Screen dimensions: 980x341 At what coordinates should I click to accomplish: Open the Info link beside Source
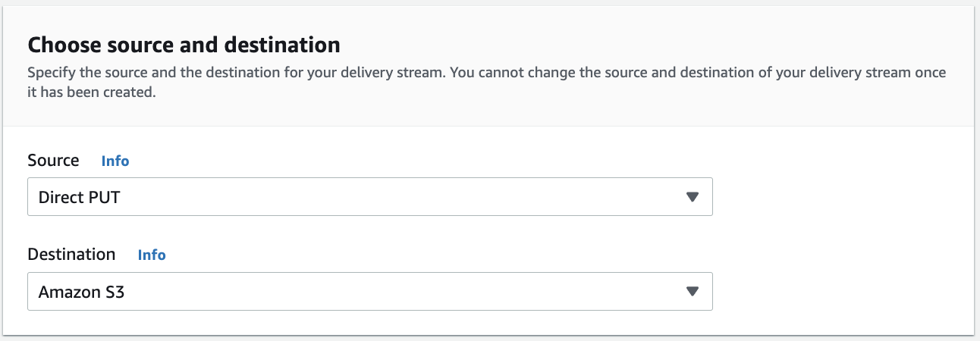(115, 161)
